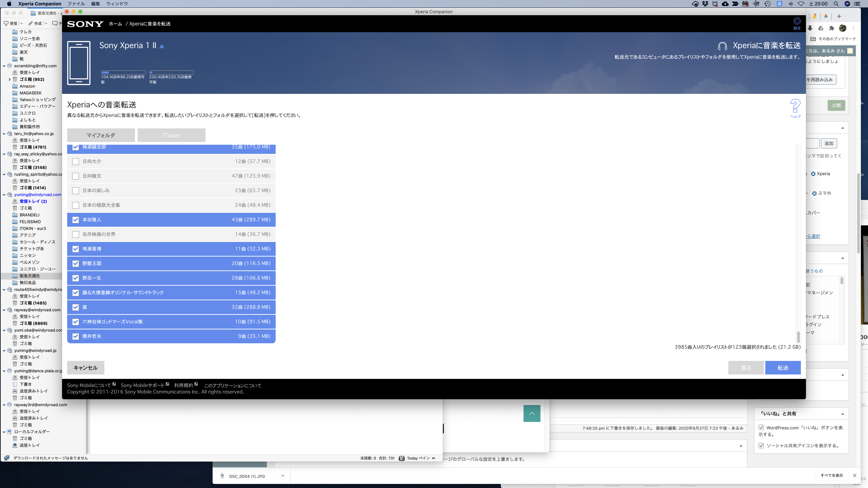This screenshot has width=868, height=488.
Task: Click the SD card storage usage bar
Action: coord(172,73)
